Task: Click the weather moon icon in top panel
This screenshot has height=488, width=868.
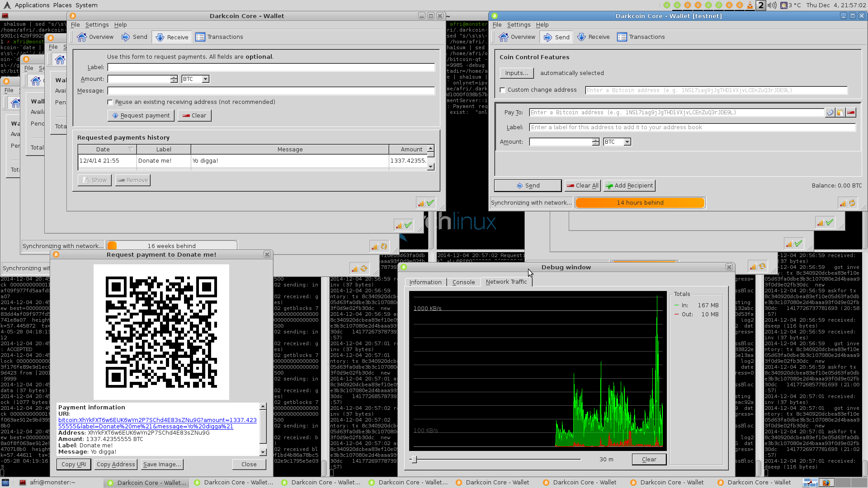Action: coord(784,5)
